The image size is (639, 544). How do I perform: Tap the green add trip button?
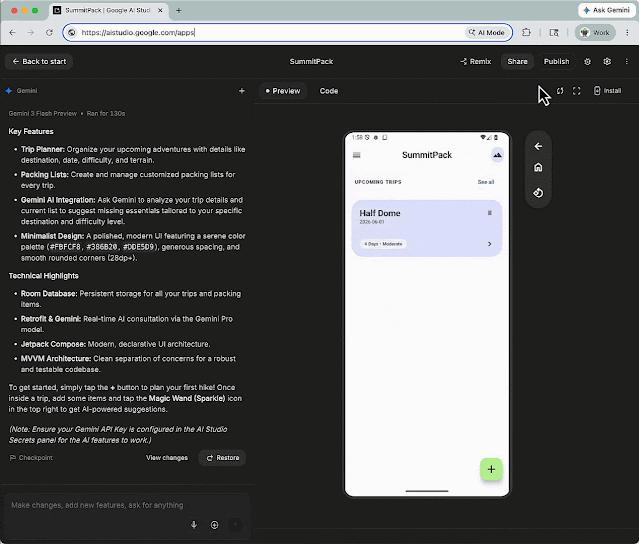[x=491, y=469]
